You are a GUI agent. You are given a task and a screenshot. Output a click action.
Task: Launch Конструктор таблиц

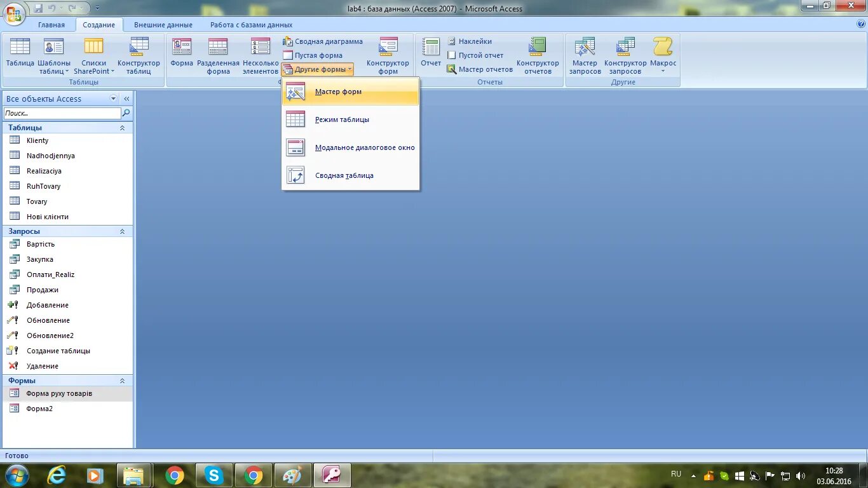(x=139, y=56)
